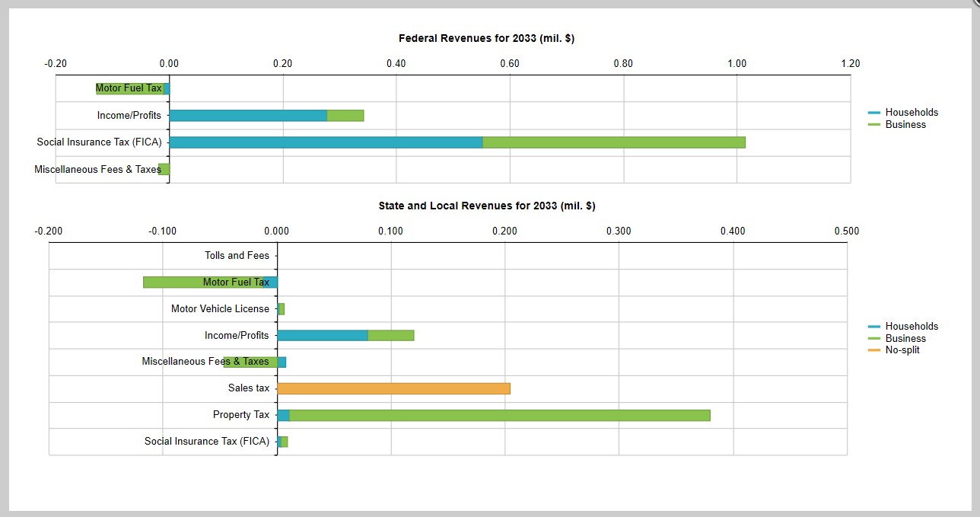Toggle No-split legend in State and Local chart

[x=902, y=350]
